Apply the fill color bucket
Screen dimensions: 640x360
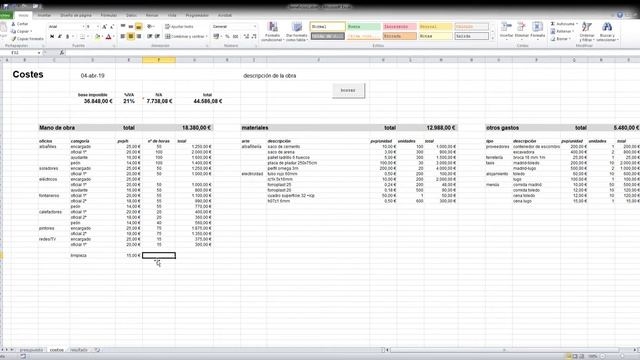[x=97, y=37]
